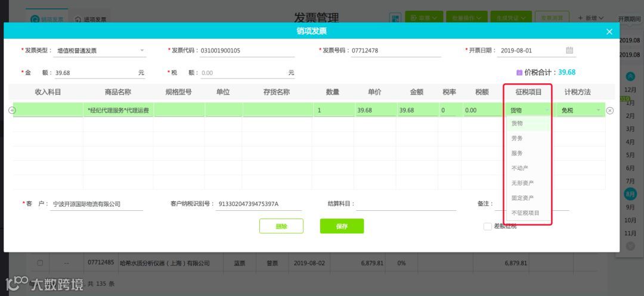Click the 客户纳税识别号 input field
The image size is (644, 296).
259,204
